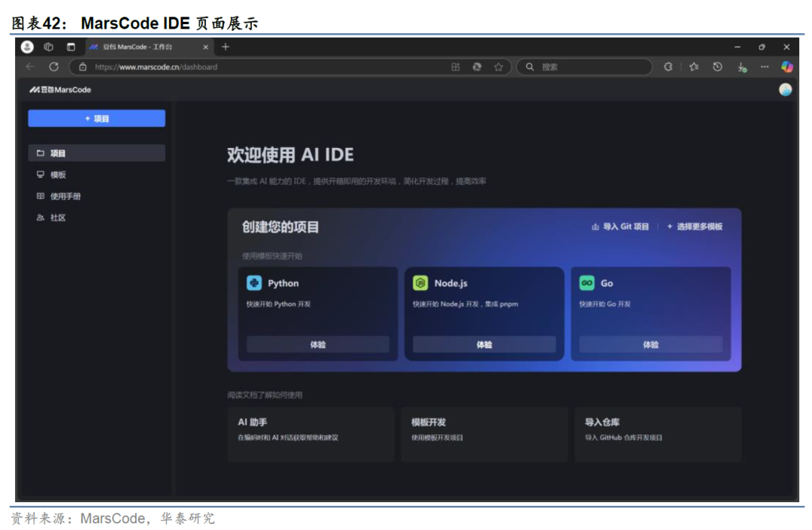This screenshot has width=812, height=530.
Task: Toggle the favorites star in address bar
Action: pos(498,67)
